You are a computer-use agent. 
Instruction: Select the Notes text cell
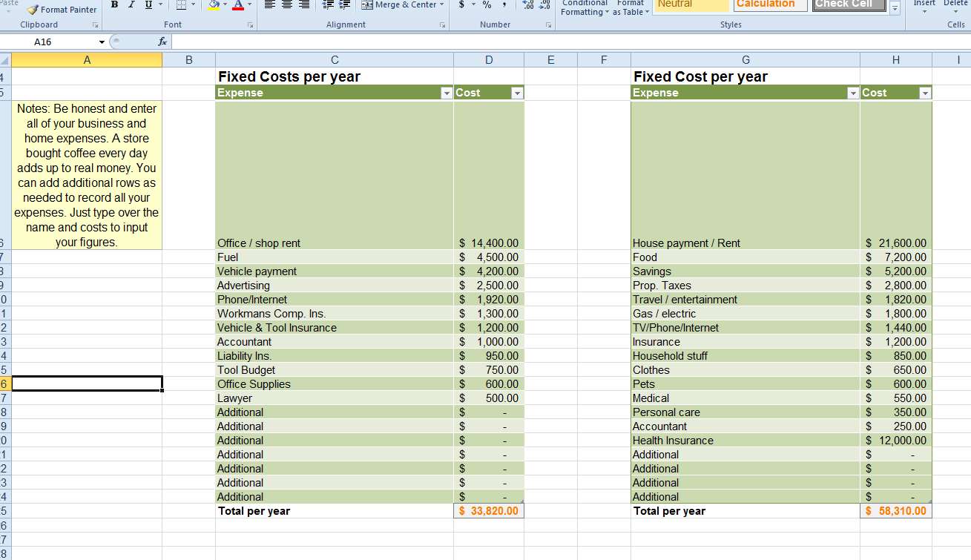[87, 175]
